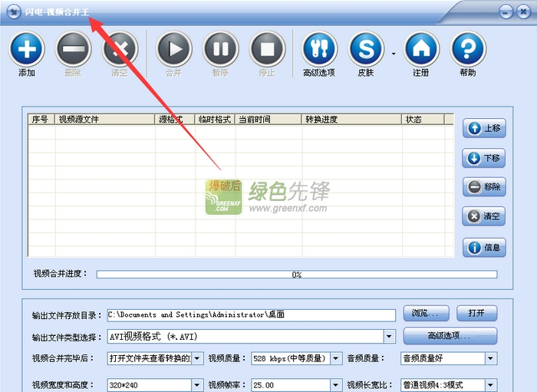
Task: Click the 临时格式 column header
Action: (x=215, y=119)
